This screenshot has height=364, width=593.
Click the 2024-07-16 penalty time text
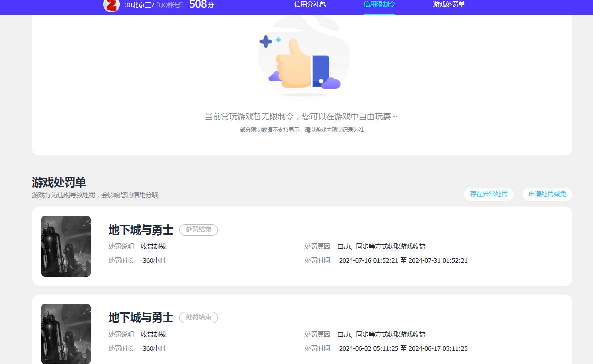click(403, 260)
